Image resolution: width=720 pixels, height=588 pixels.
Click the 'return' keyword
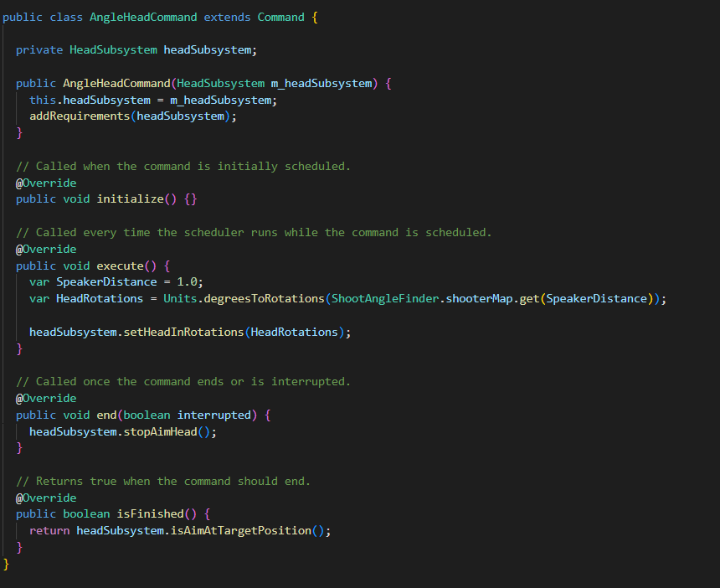[49, 531]
